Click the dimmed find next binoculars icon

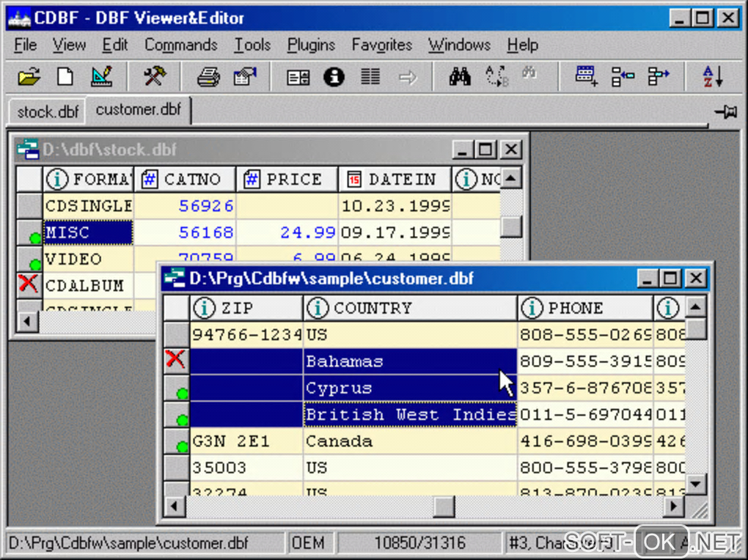(529, 73)
